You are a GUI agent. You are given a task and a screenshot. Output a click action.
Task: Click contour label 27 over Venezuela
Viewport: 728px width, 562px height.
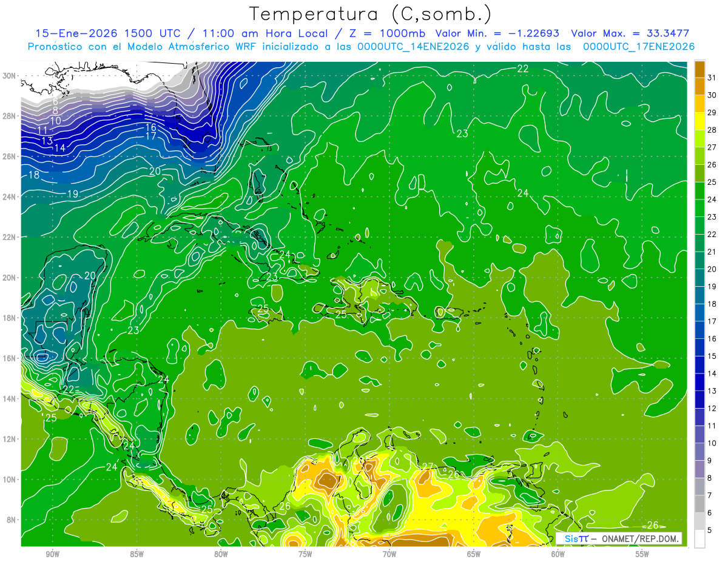[x=428, y=467]
